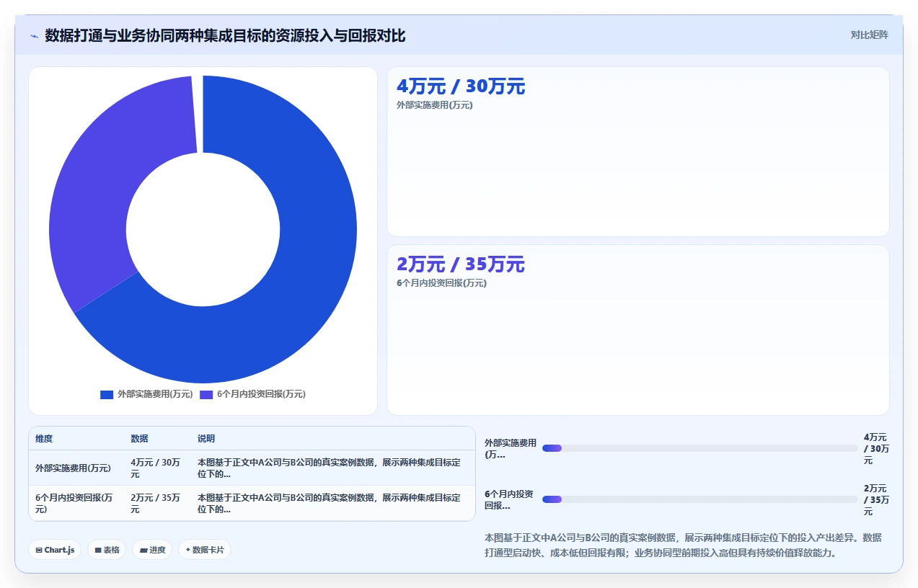Click 外部实施费用(万元) caption under first card value
Screen dimensions: 918x588
point(435,105)
